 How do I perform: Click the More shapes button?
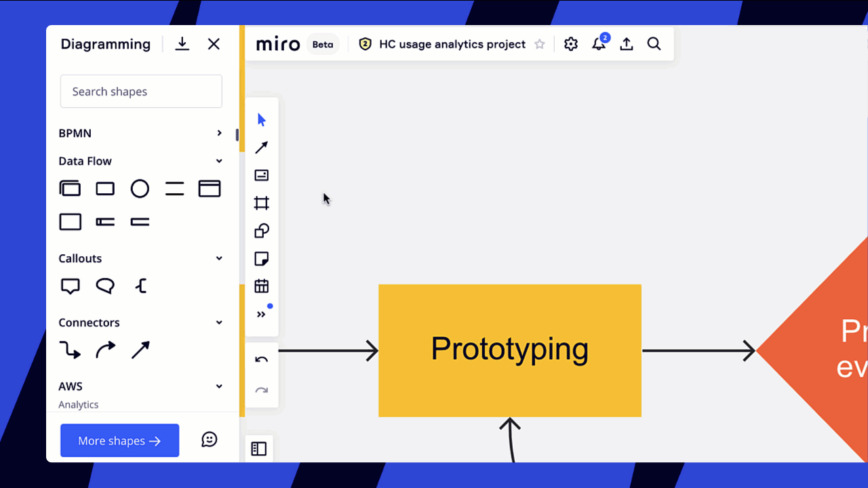pyautogui.click(x=119, y=440)
